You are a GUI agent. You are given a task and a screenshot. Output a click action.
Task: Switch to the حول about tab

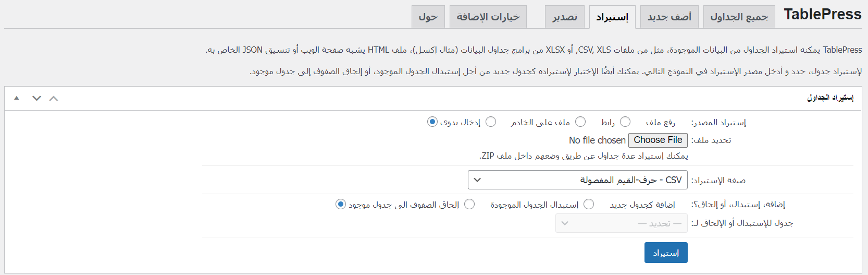click(428, 17)
